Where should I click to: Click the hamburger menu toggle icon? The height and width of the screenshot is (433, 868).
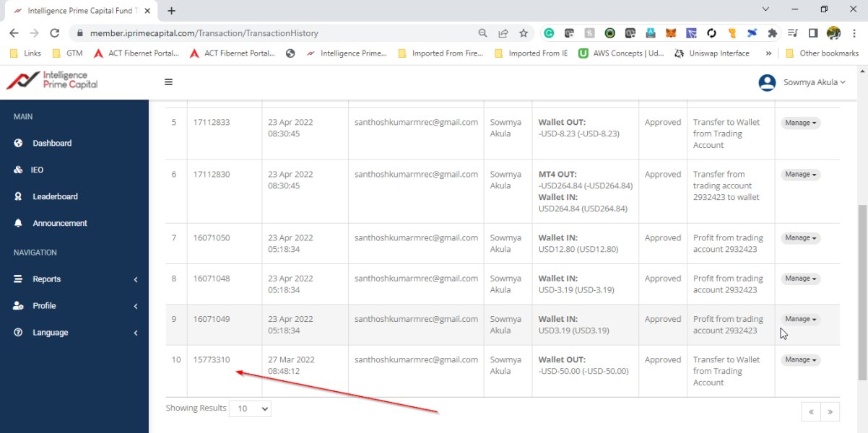tap(168, 82)
